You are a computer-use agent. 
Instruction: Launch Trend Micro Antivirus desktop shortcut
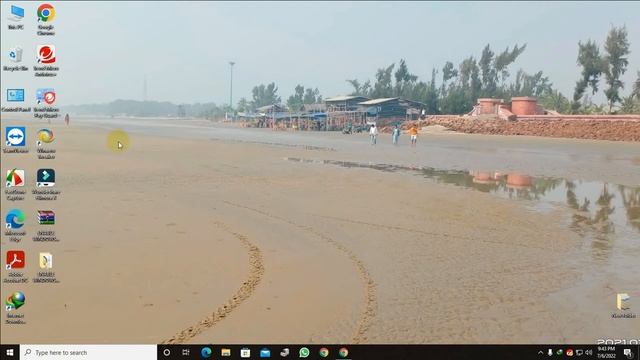tap(46, 60)
